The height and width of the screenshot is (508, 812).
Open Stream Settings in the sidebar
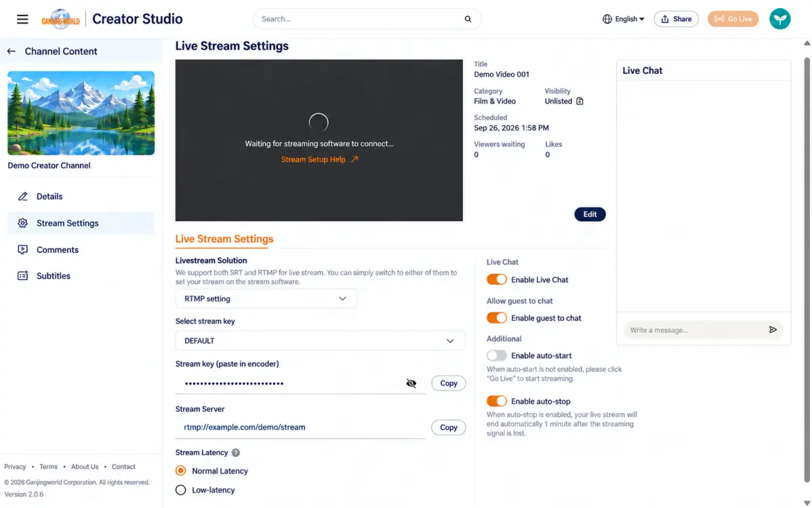81,223
